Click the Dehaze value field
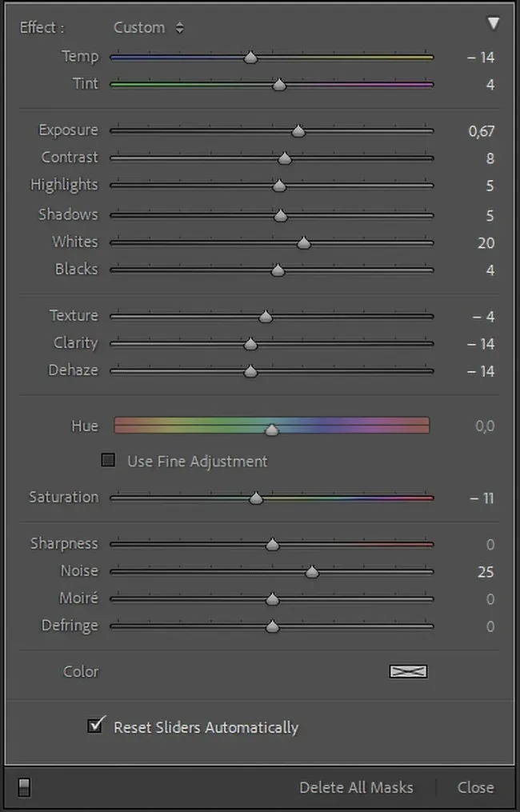 pos(482,371)
